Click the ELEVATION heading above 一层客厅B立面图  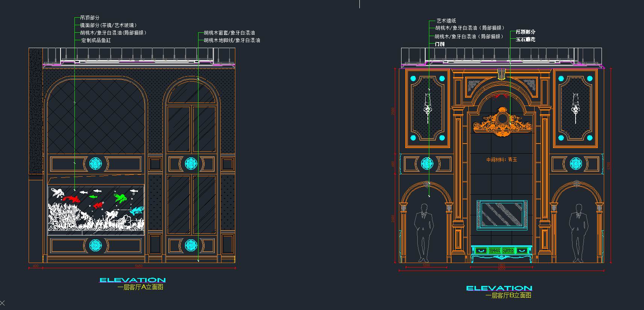point(499,288)
